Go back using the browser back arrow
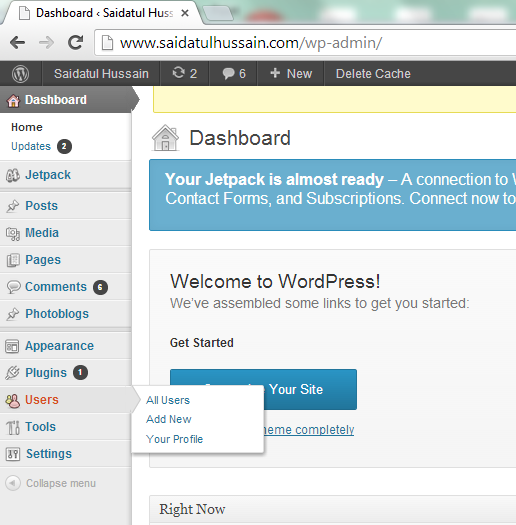Image resolution: width=516 pixels, height=525 pixels. pyautogui.click(x=17, y=43)
